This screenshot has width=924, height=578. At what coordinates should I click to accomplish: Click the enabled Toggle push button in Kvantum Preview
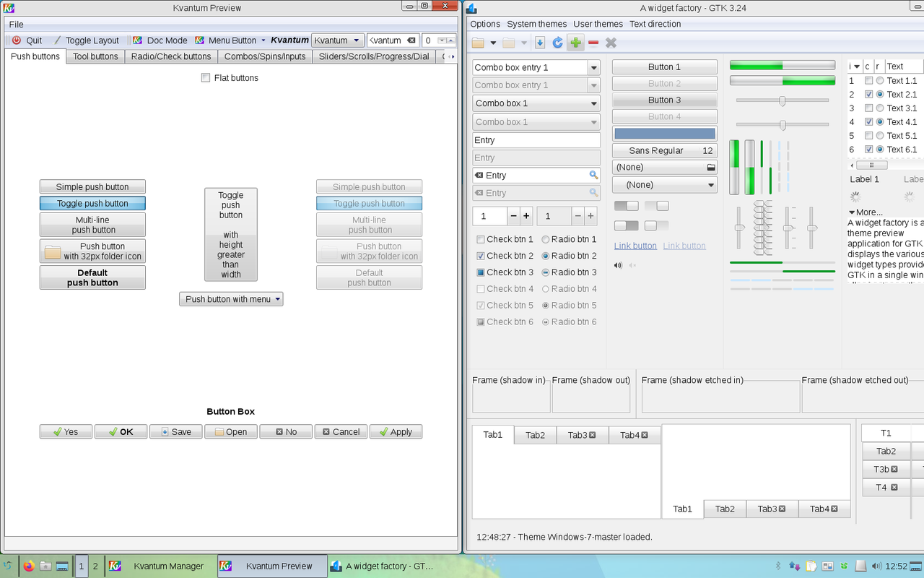[92, 204]
